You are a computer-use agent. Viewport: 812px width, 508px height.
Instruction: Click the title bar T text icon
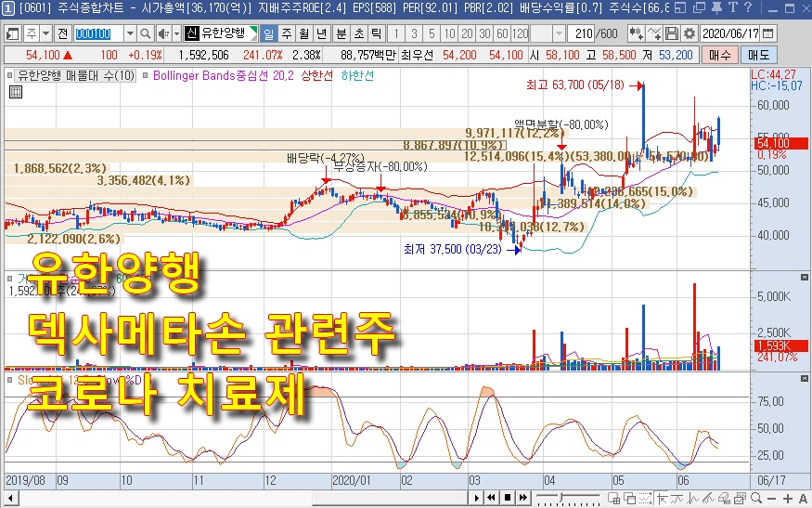[x=733, y=7]
